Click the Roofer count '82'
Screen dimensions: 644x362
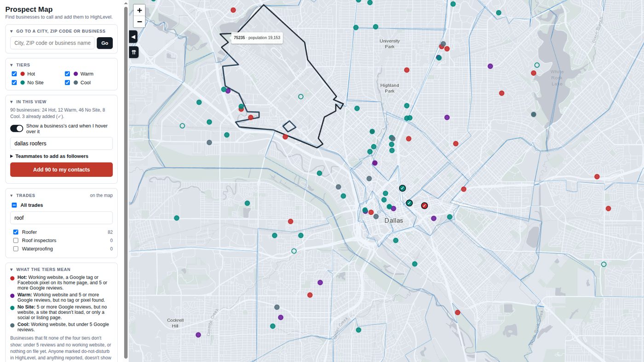coord(110,232)
